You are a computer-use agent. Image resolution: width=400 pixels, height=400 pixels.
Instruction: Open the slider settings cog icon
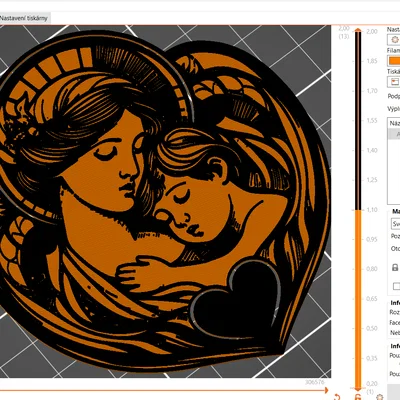tap(379, 397)
